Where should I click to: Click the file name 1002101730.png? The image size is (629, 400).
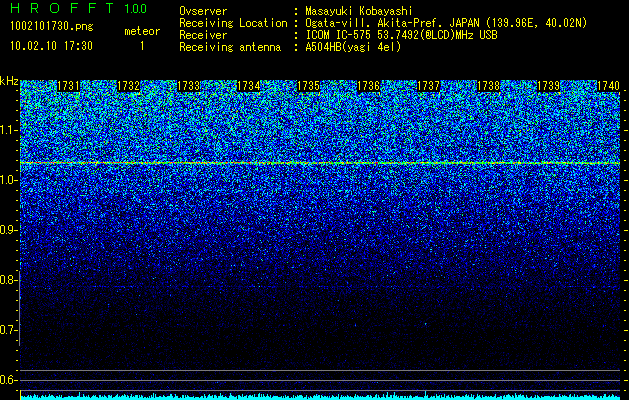(x=52, y=27)
